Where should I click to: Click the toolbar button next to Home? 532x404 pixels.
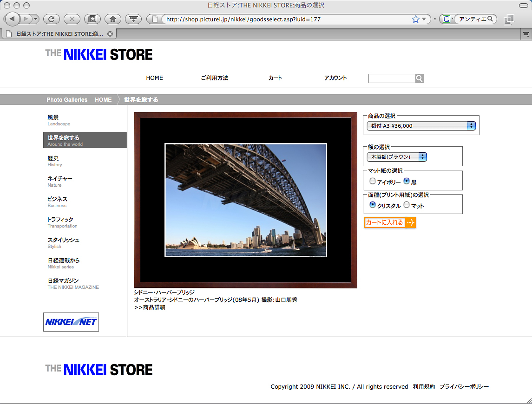[x=133, y=19]
